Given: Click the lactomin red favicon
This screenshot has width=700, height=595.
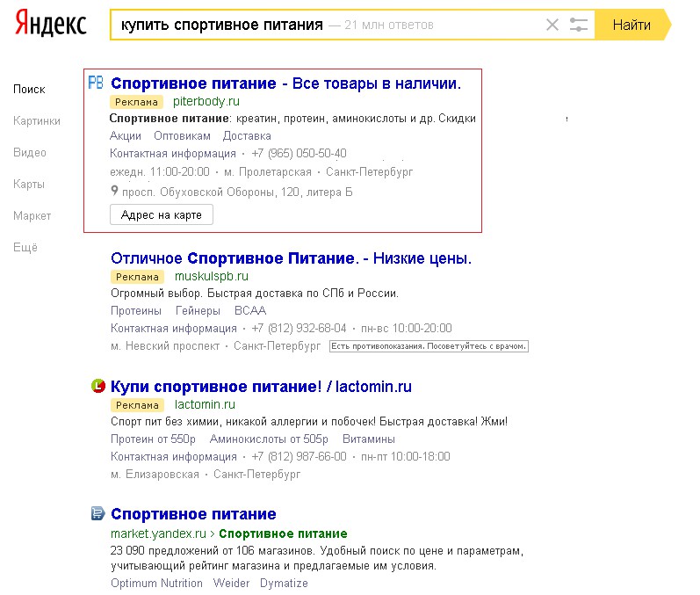Looking at the screenshot, I should (x=97, y=386).
